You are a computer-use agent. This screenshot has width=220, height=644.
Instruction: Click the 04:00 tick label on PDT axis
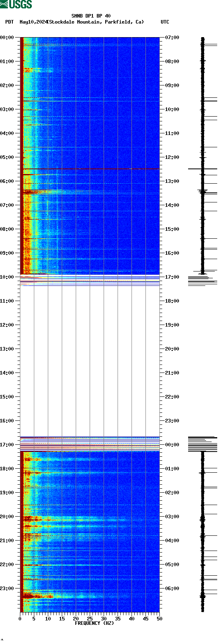coord(7,133)
